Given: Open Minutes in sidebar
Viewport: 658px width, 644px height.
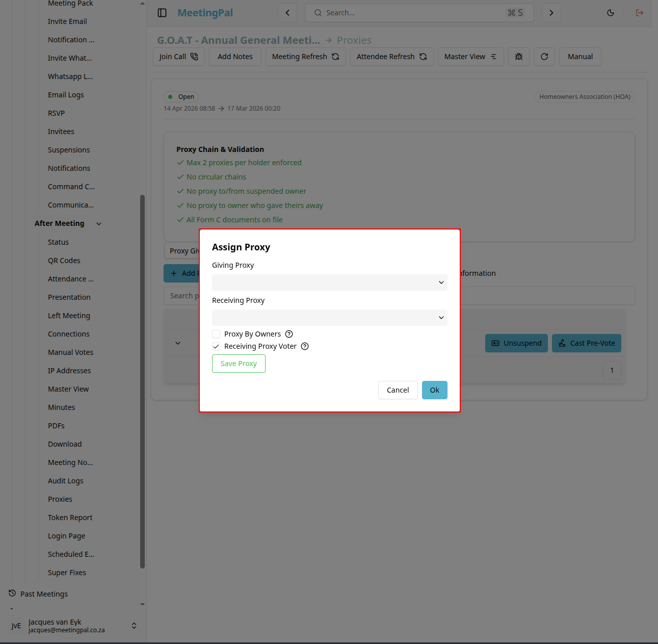Looking at the screenshot, I should click(x=61, y=407).
